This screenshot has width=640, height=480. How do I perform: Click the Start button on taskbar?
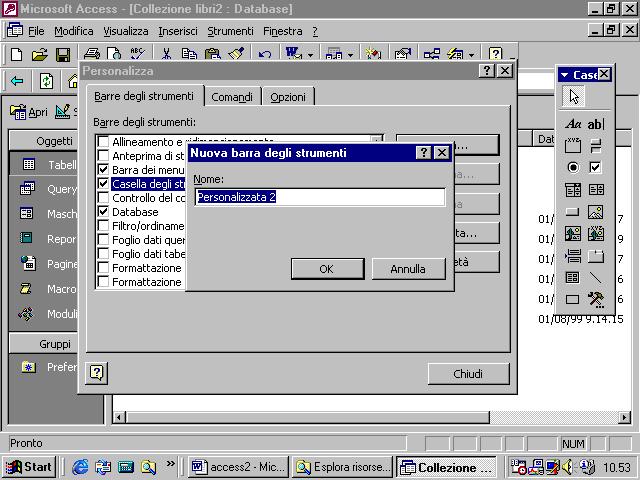point(29,467)
